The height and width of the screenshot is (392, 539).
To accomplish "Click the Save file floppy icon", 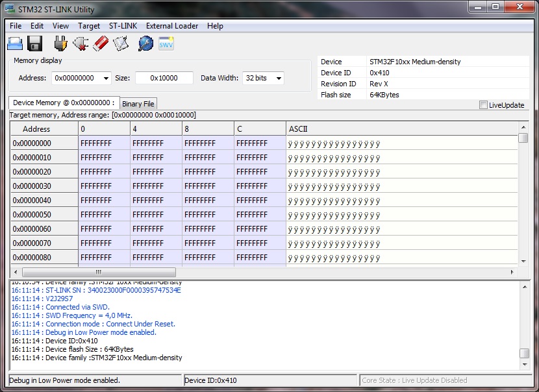I will (x=35, y=43).
